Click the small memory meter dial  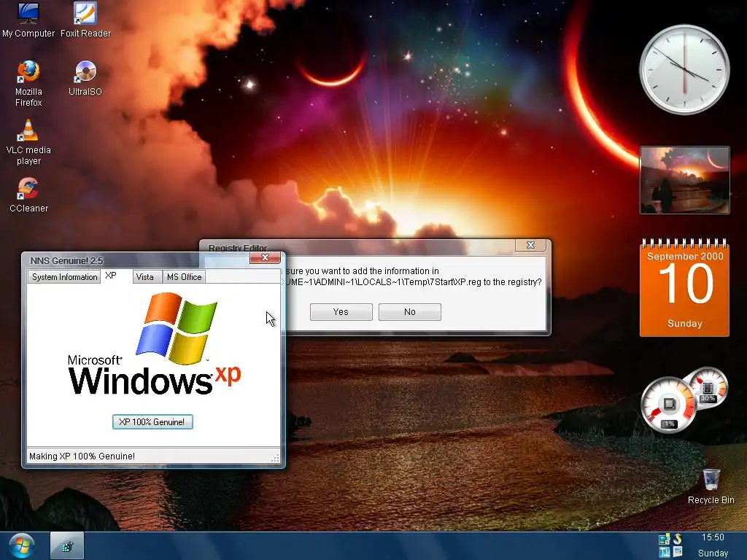[x=709, y=387]
